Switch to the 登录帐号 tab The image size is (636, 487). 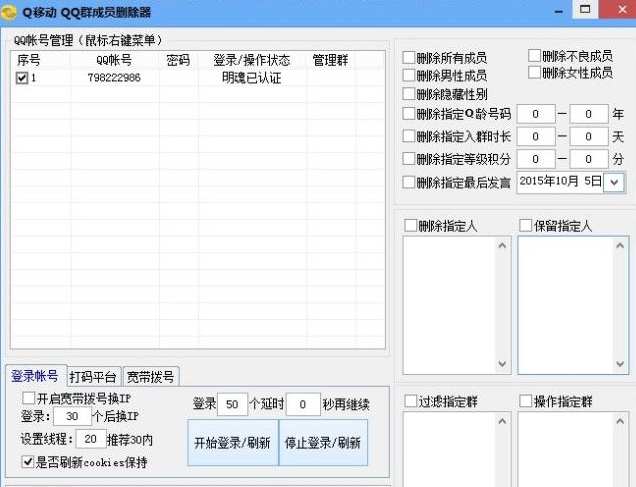click(35, 376)
